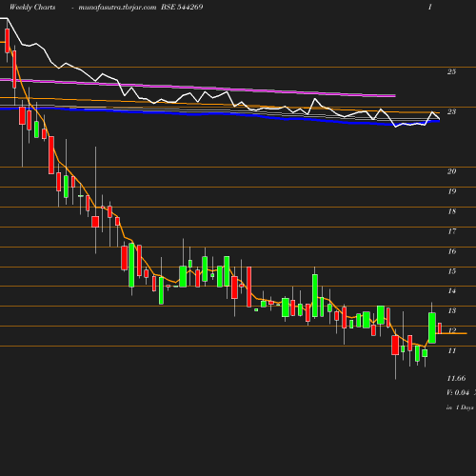The height and width of the screenshot is (476, 476).
Task: Click the 23 price axis label
Action: tap(451, 111)
